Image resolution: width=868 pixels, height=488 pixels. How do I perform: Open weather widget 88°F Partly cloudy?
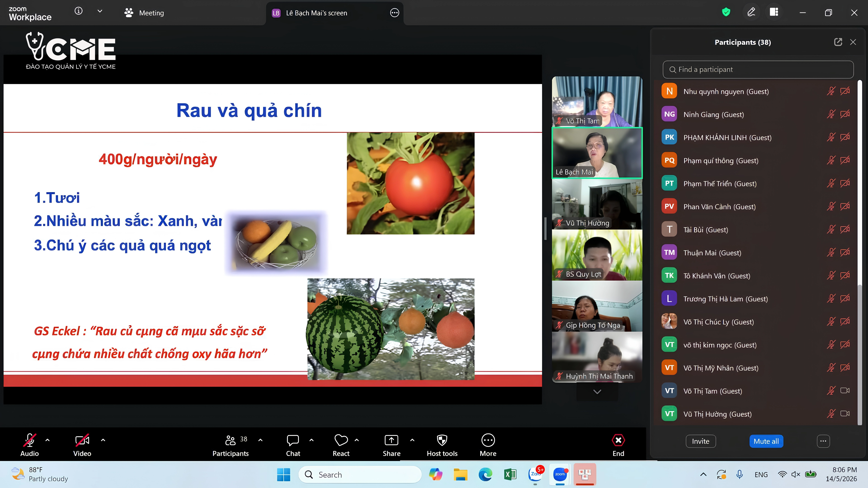[40, 474]
